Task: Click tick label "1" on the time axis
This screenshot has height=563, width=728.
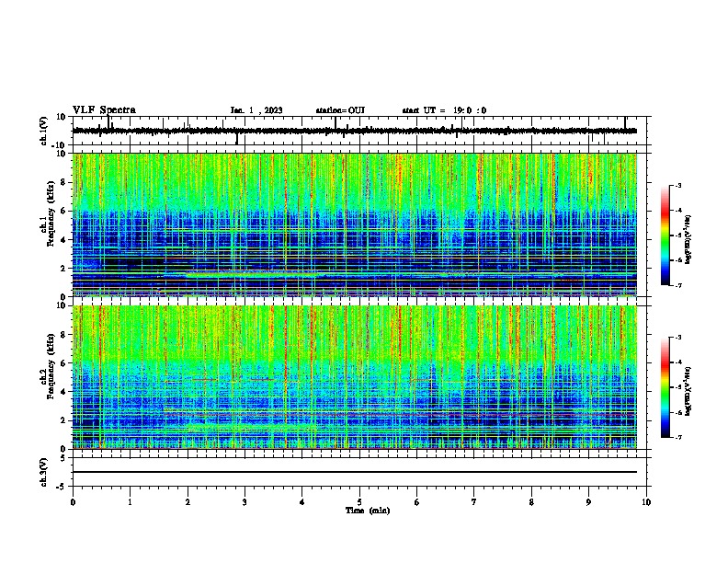Action: (x=131, y=502)
